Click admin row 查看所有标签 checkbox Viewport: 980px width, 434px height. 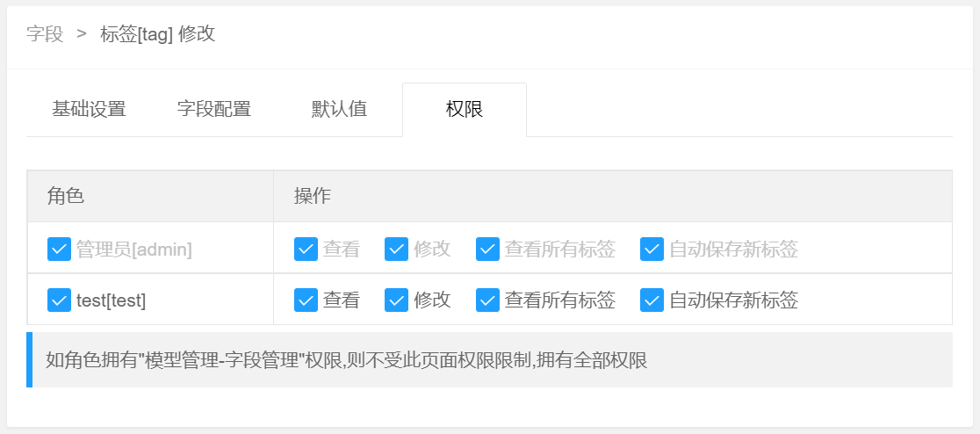coord(487,249)
